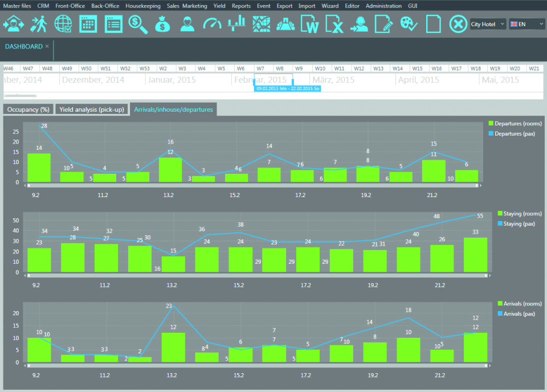Image resolution: width=547 pixels, height=392 pixels.
Task: Open the money bag icon
Action: click(x=162, y=24)
